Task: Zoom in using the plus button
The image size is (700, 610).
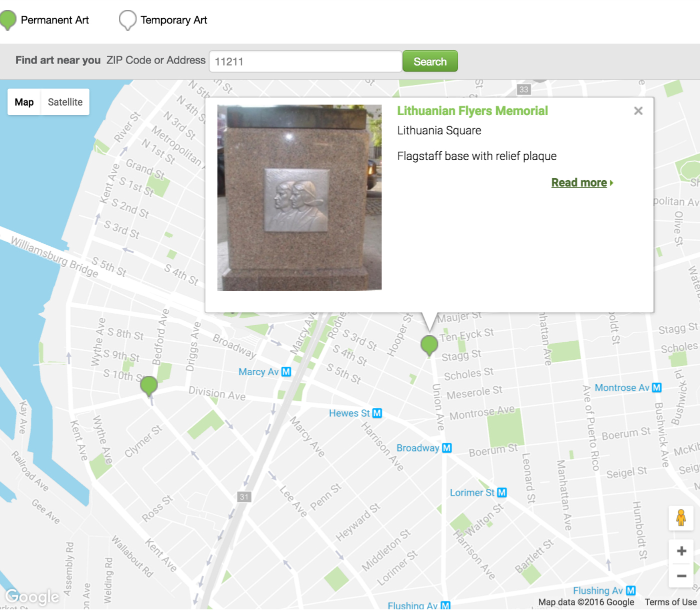Action: [x=681, y=550]
